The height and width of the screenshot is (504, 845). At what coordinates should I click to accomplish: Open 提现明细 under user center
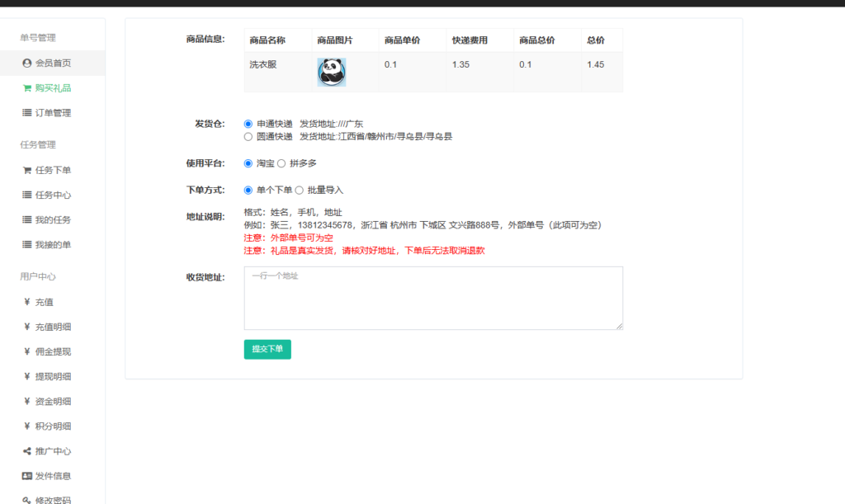click(x=27, y=376)
